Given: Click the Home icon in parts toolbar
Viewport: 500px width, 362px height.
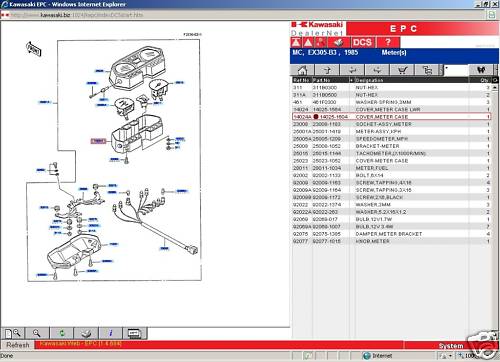Looking at the screenshot, I should 303,70.
